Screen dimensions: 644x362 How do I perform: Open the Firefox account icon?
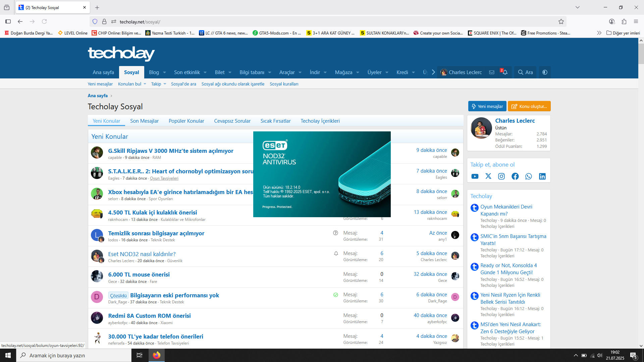click(x=612, y=21)
